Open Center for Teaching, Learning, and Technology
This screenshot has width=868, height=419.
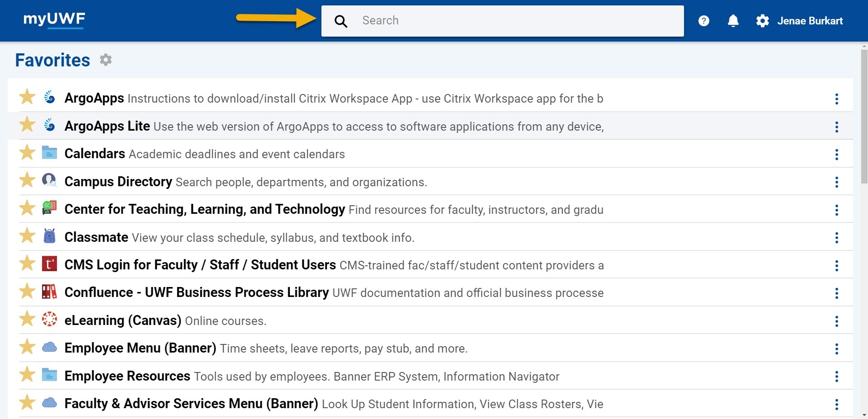(x=205, y=209)
